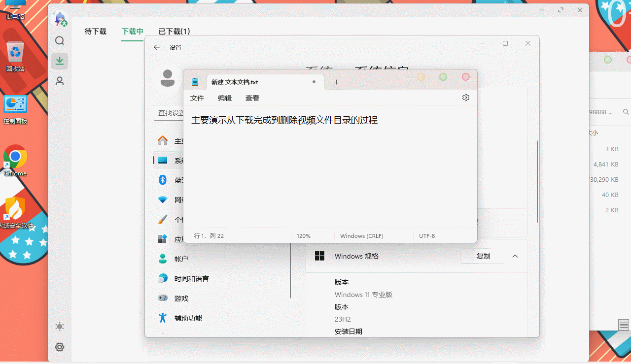Open the search icon in download app sidebar
631x364 pixels.
[60, 41]
